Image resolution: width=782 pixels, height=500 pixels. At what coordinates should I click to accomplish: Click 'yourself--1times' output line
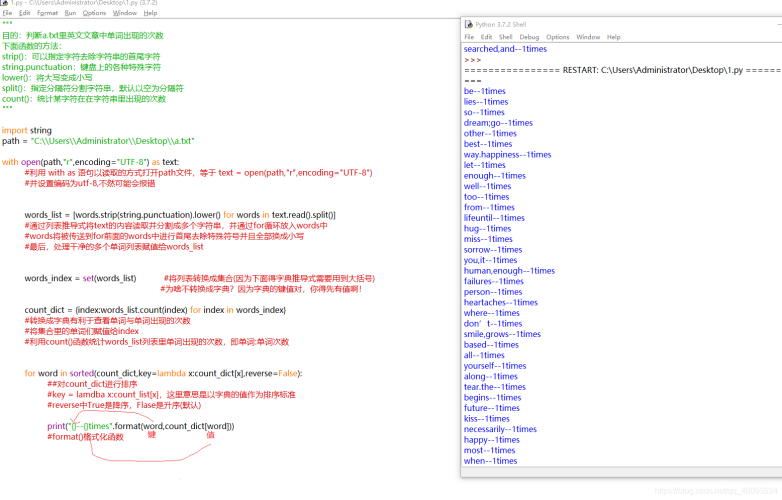(495, 366)
